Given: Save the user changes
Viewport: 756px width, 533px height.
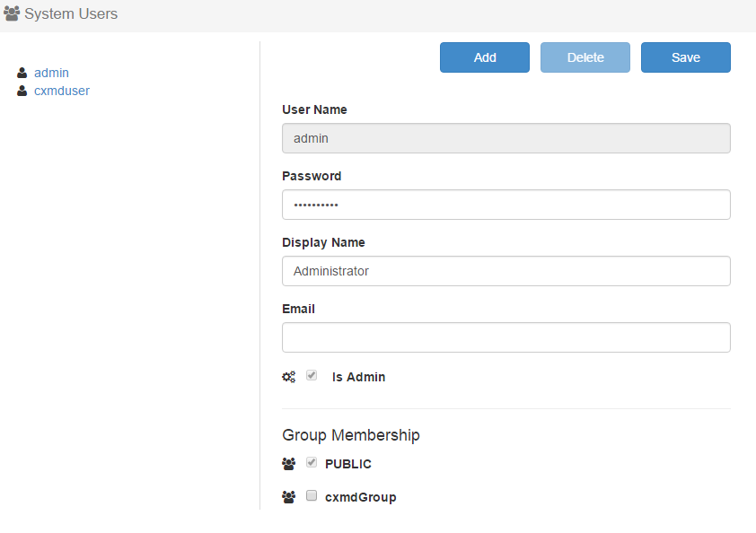Looking at the screenshot, I should [x=685, y=57].
